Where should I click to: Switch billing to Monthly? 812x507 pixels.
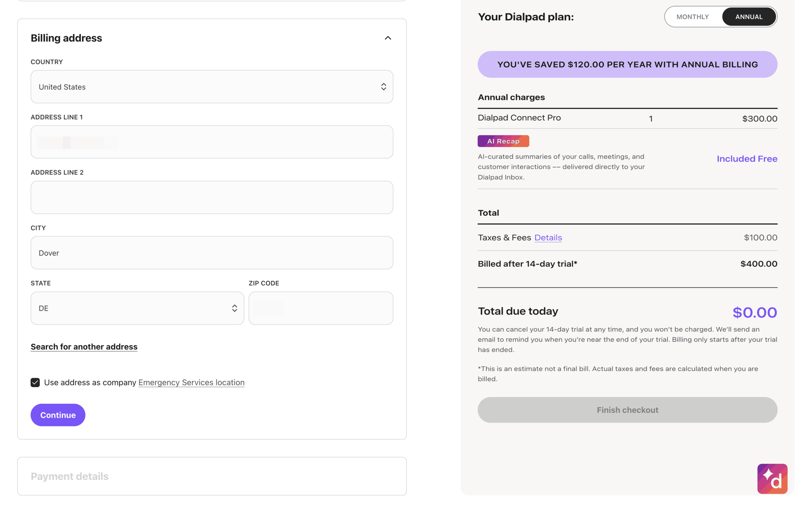(692, 17)
